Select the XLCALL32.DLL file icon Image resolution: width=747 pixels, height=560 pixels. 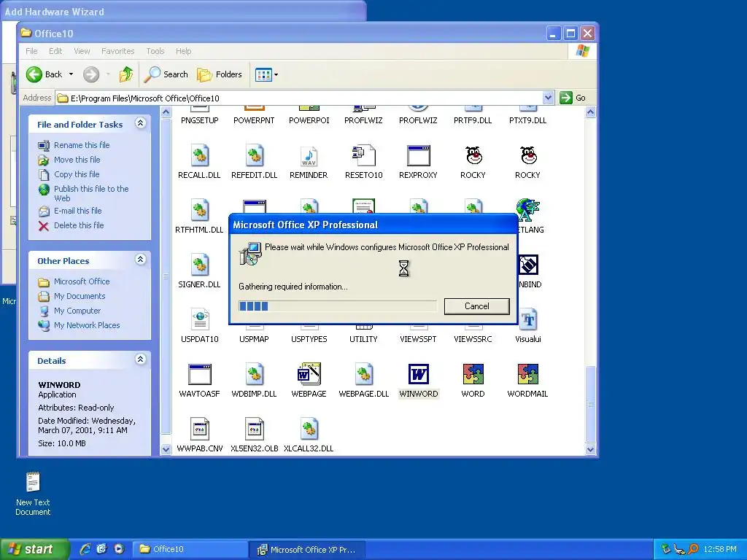[309, 429]
